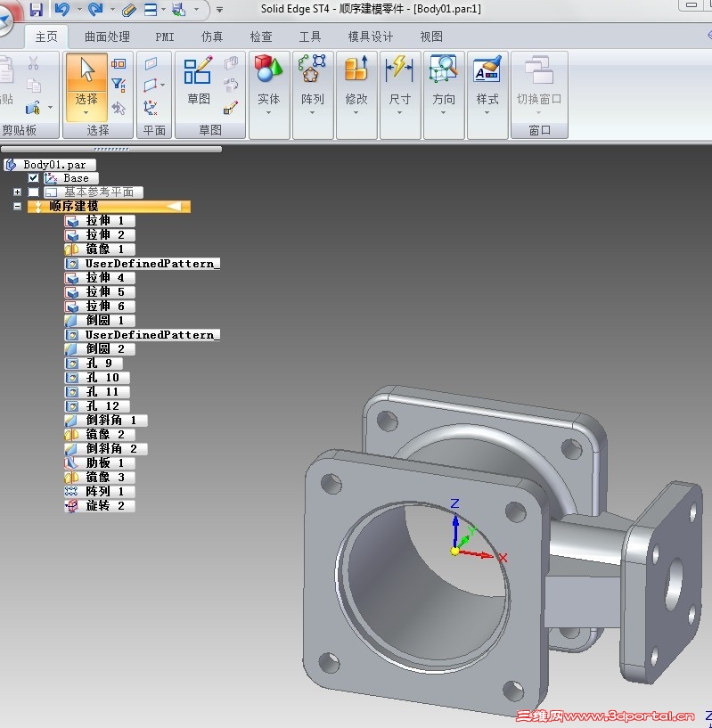This screenshot has width=712, height=728.
Task: Click the PathFinder panel grip bar
Action: click(111, 149)
